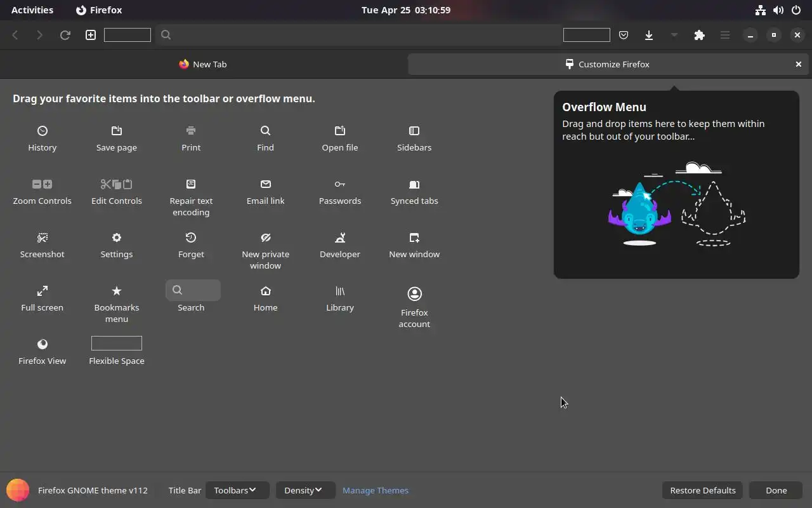812x508 pixels.
Task: Click the Search box widget
Action: coord(193,290)
